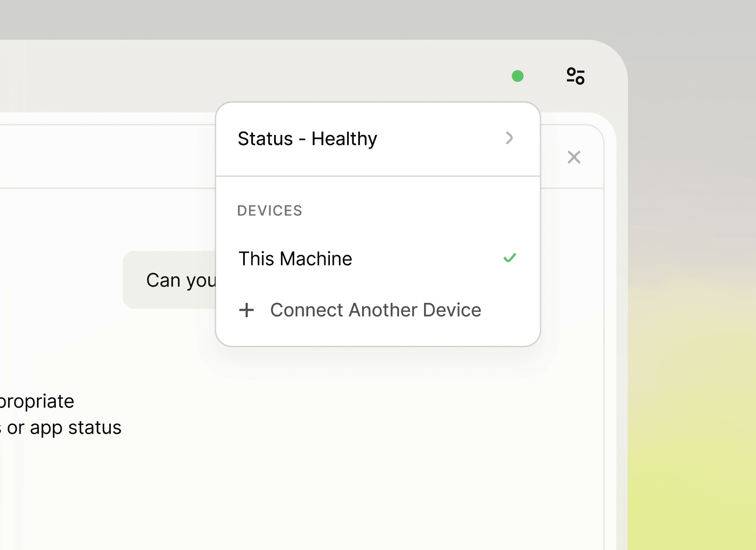
Task: Click the green checkmark beside This Machine
Action: [x=509, y=258]
